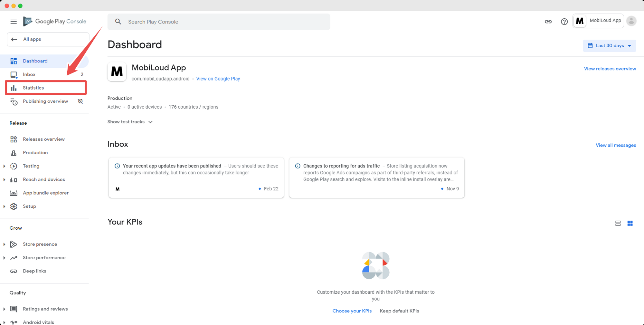
Task: Expand the Android vitals submenu arrow
Action: 4,322
